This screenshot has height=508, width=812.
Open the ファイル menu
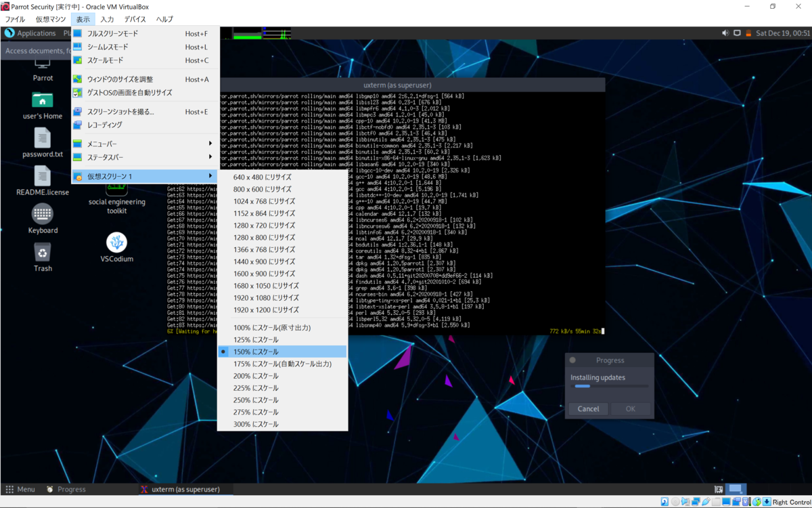tap(15, 19)
